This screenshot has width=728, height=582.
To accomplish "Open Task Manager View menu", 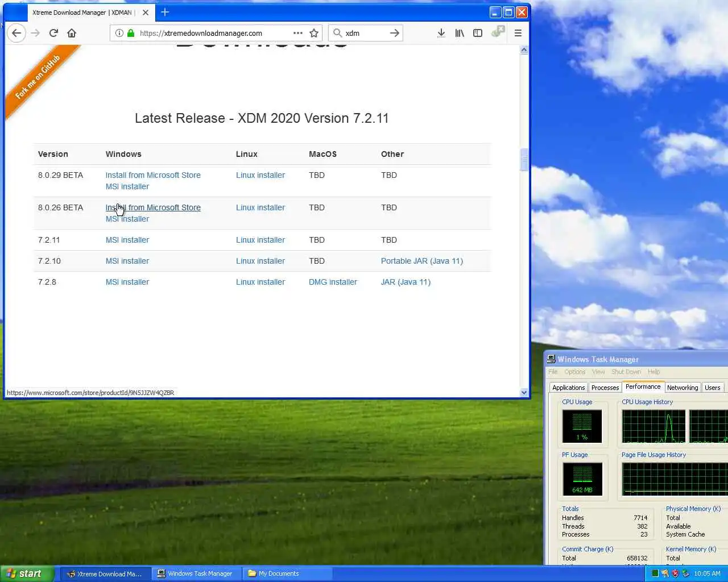I will pos(598,372).
